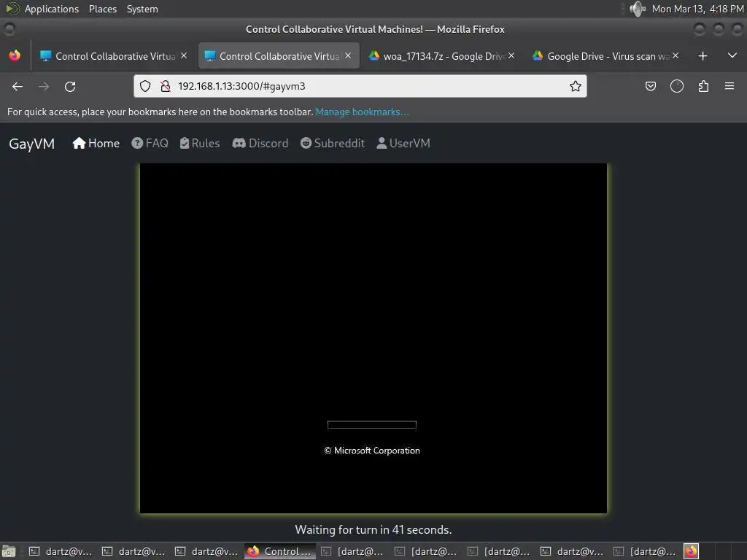
Task: Open the Firefox hamburger application menu
Action: (729, 86)
